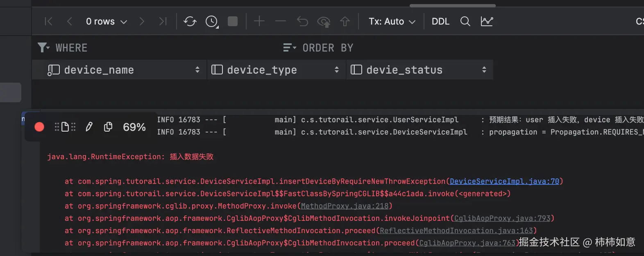Focus the ORDER BY field
Viewport: 644px width, 256px height.
tap(471, 48)
